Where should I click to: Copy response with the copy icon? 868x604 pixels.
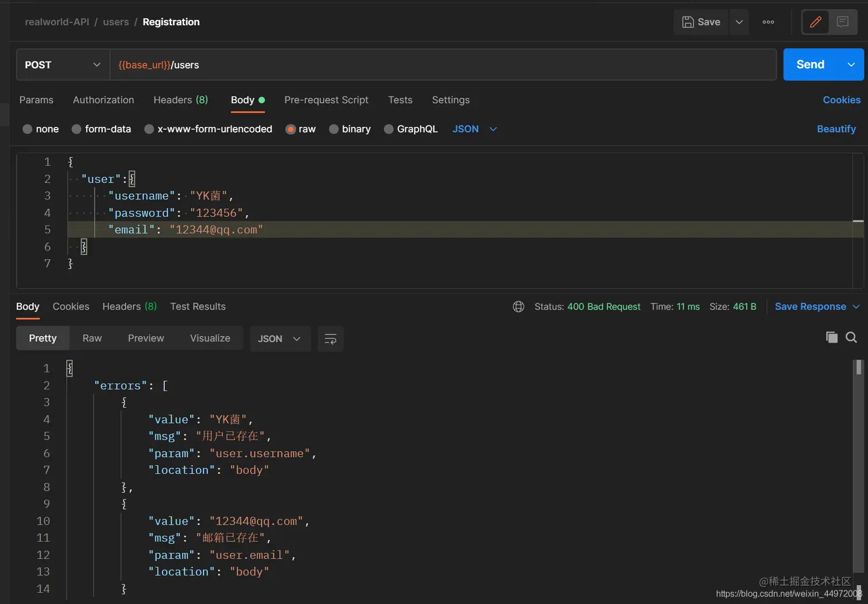(x=831, y=337)
